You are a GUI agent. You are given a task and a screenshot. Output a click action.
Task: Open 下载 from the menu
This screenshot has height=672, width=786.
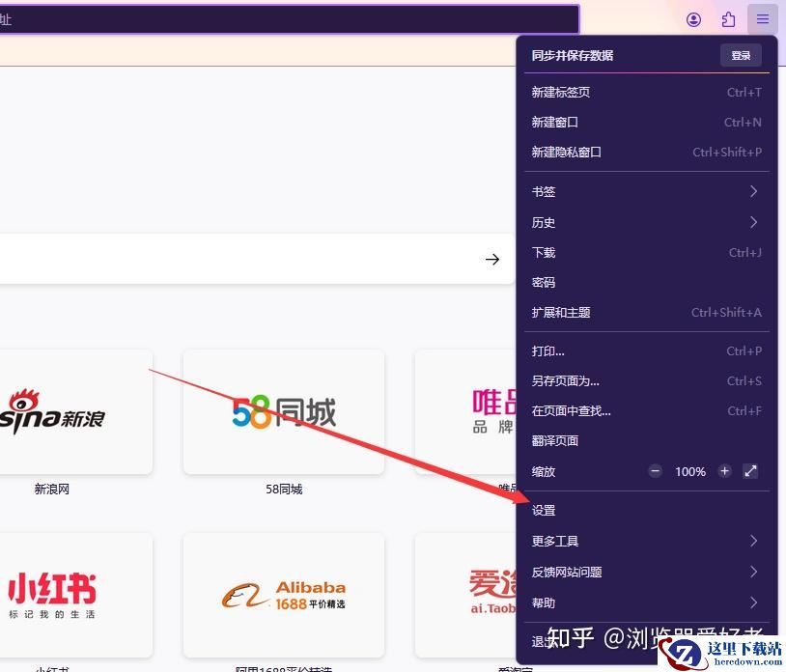[646, 253]
